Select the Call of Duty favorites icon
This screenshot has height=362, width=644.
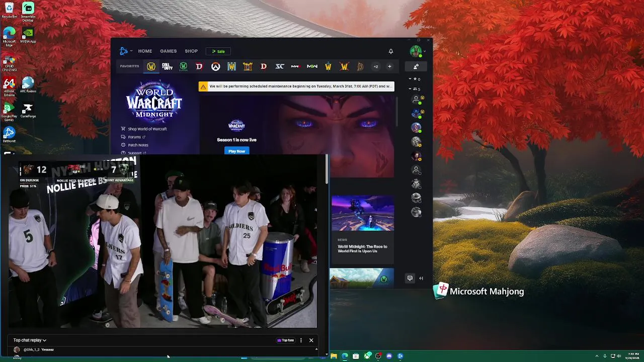167,66
